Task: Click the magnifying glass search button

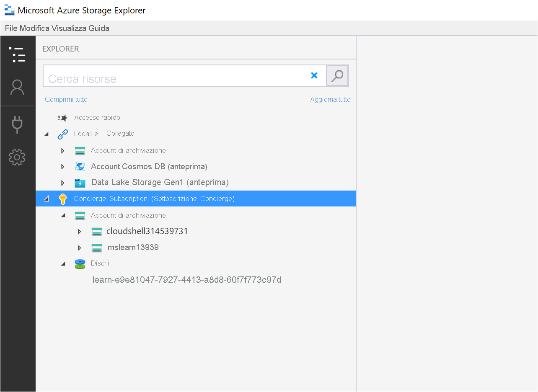Action: click(x=337, y=76)
